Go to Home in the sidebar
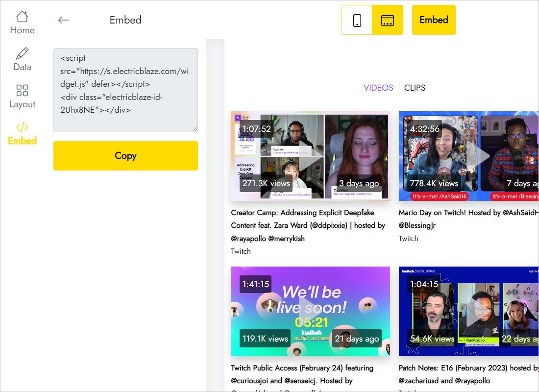Image resolution: width=539 pixels, height=392 pixels. click(x=22, y=23)
